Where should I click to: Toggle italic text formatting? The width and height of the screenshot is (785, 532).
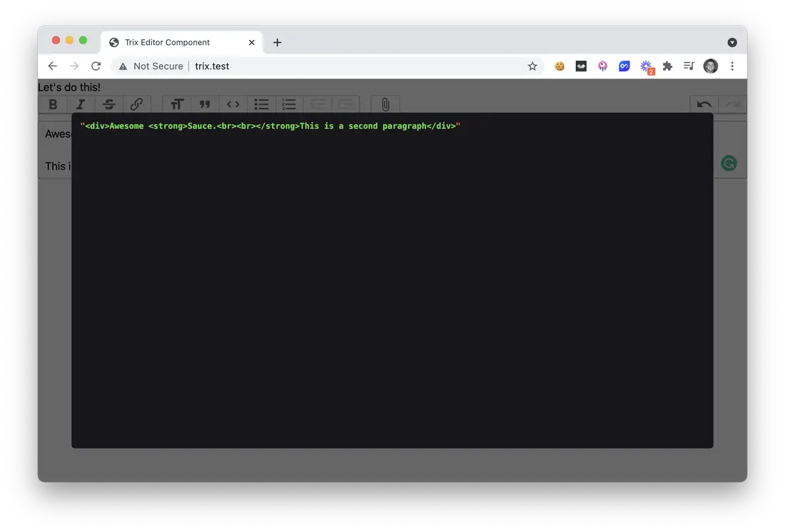pos(81,104)
